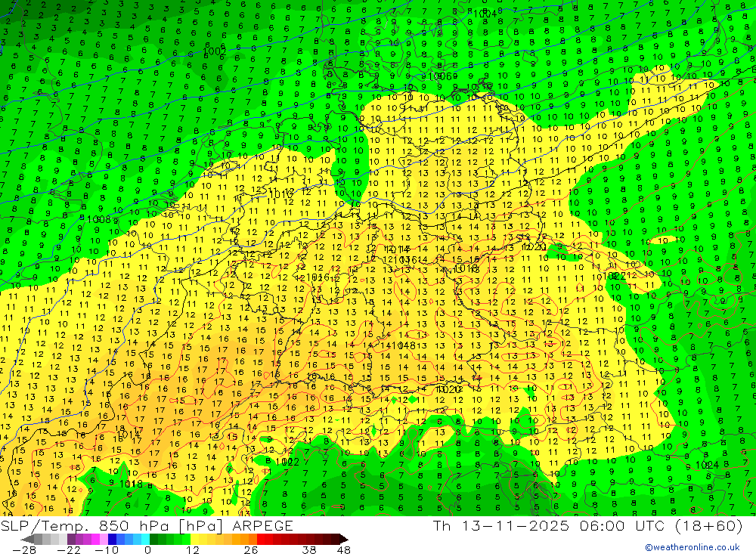The image size is (756, 554).
Task: Click the dark brown right arrow of the color scale
Action: [x=344, y=539]
